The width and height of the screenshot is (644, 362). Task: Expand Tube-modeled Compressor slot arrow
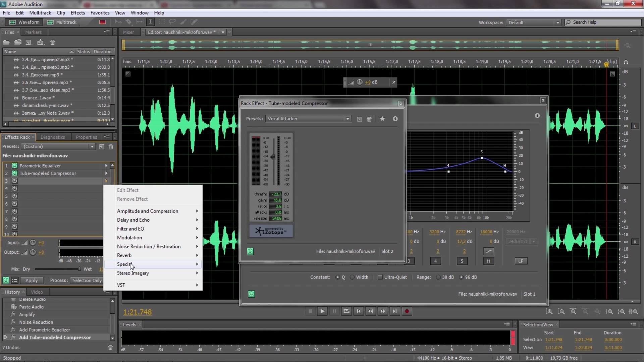106,173
